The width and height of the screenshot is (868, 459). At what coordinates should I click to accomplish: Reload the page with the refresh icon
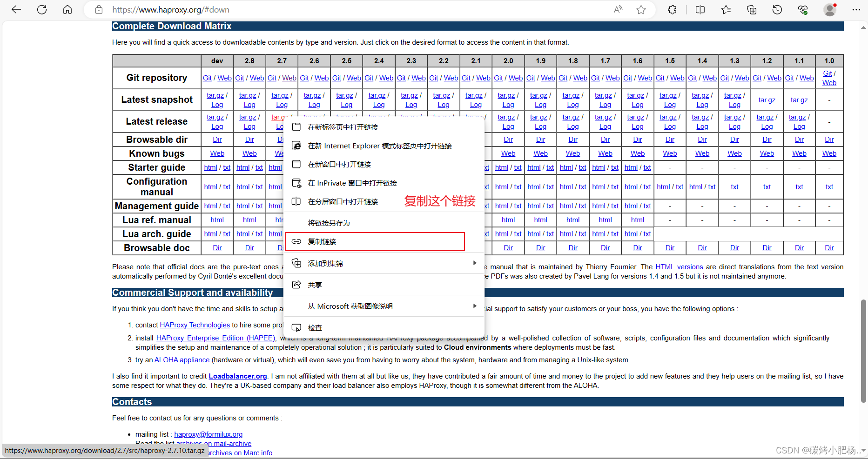42,9
